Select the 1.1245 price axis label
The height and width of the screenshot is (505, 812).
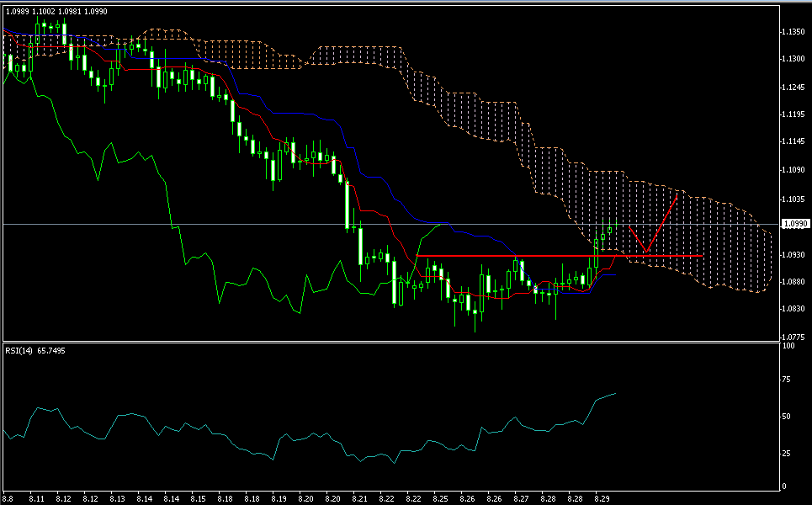tap(793, 87)
